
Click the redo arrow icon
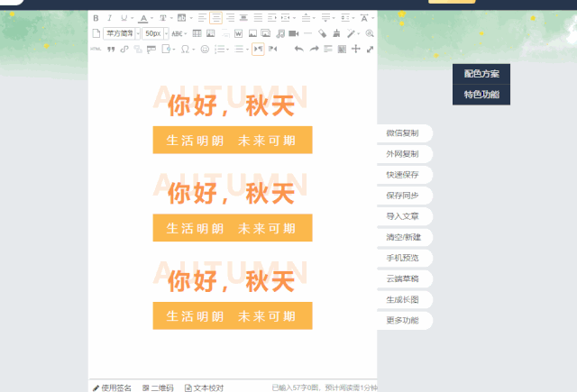click(x=314, y=49)
